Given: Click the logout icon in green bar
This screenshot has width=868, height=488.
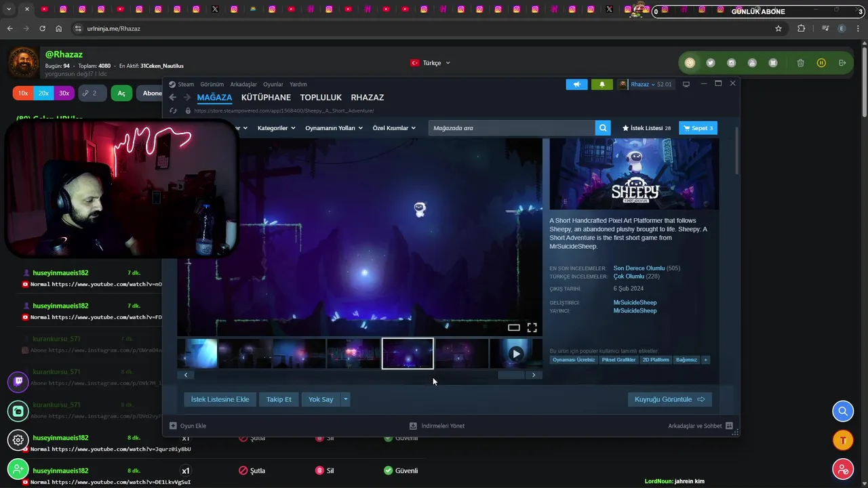Looking at the screenshot, I should [842, 63].
